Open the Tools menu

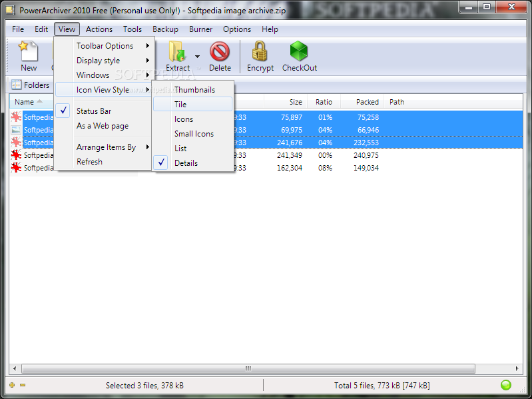coord(133,29)
